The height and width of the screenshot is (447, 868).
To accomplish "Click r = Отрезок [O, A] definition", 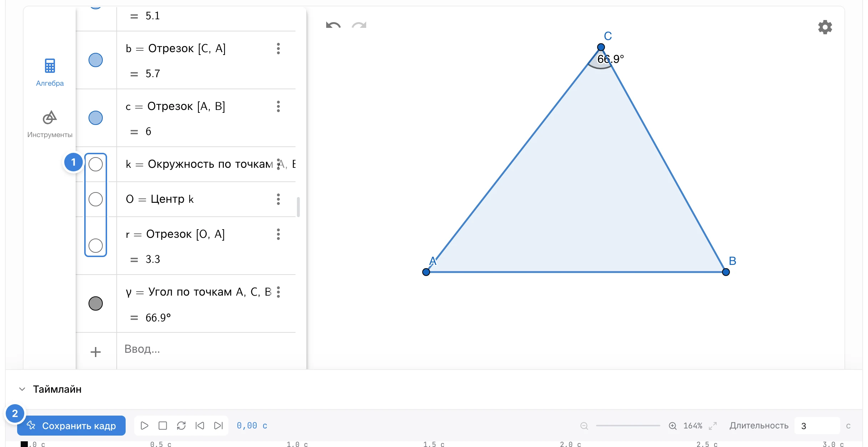I will pos(175,234).
